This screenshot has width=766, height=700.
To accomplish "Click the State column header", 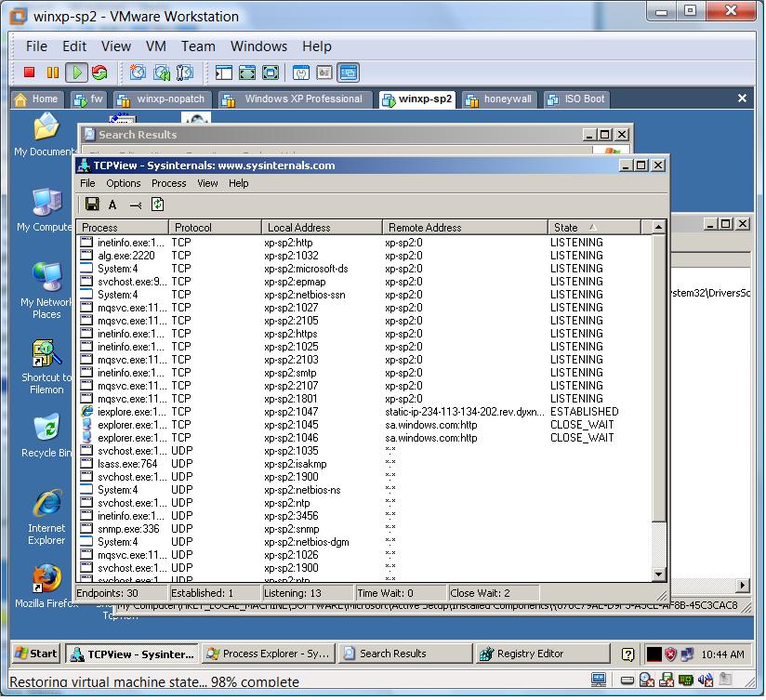I will (x=595, y=227).
